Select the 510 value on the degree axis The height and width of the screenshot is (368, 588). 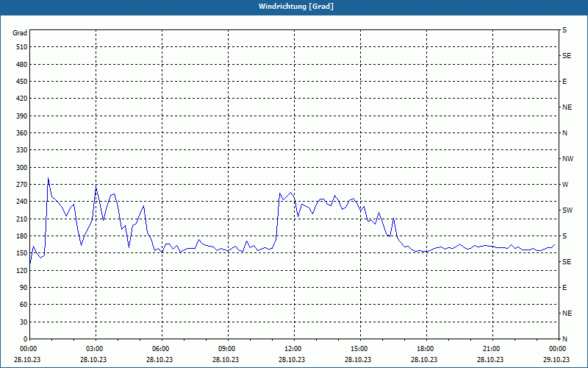point(22,47)
